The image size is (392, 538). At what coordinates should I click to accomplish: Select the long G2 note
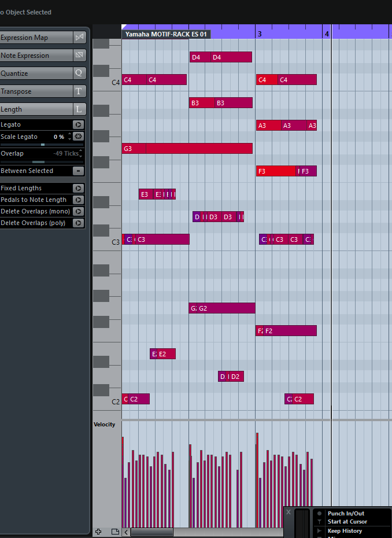[x=226, y=308]
